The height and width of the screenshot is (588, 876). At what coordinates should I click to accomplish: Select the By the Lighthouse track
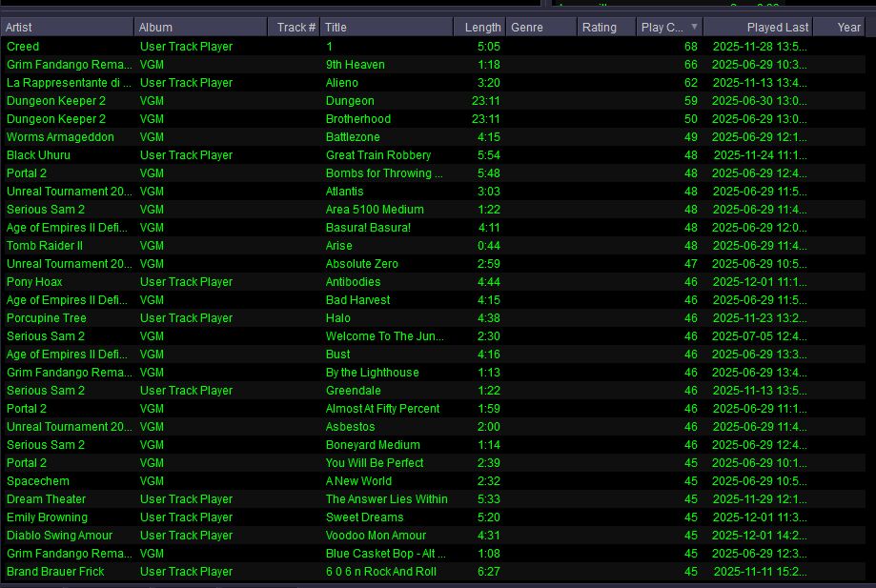(x=433, y=373)
